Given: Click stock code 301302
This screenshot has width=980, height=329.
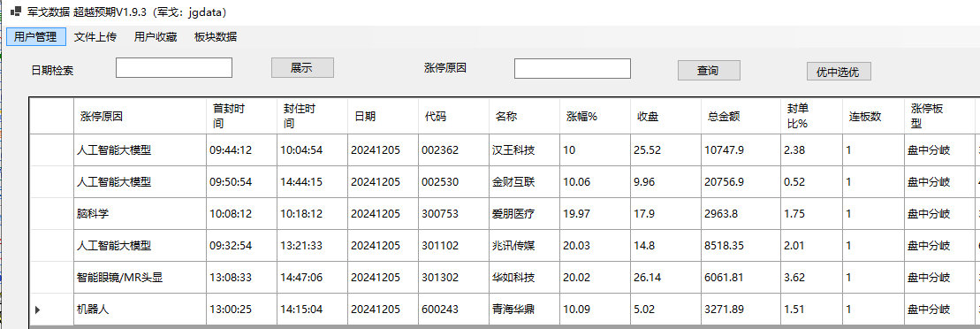Looking at the screenshot, I should pos(453,278).
